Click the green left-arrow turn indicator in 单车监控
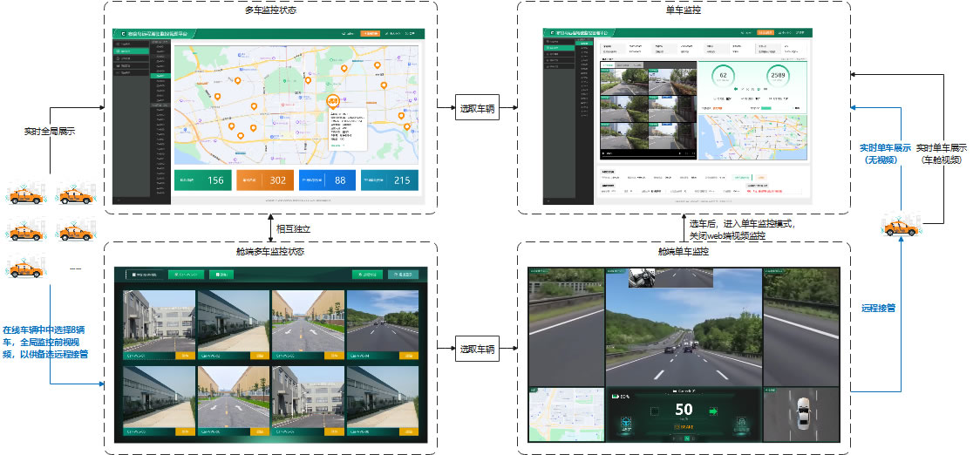Screen dimensions: 980x455 click(x=737, y=89)
